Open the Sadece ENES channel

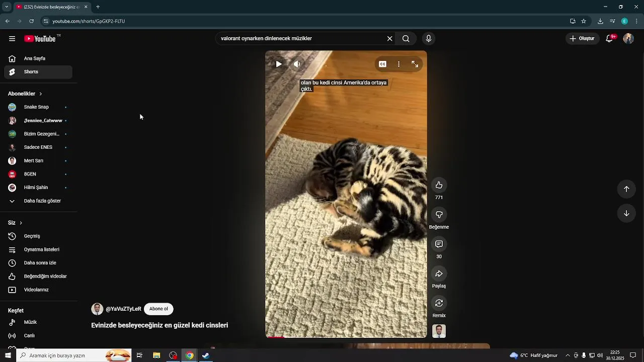38,147
